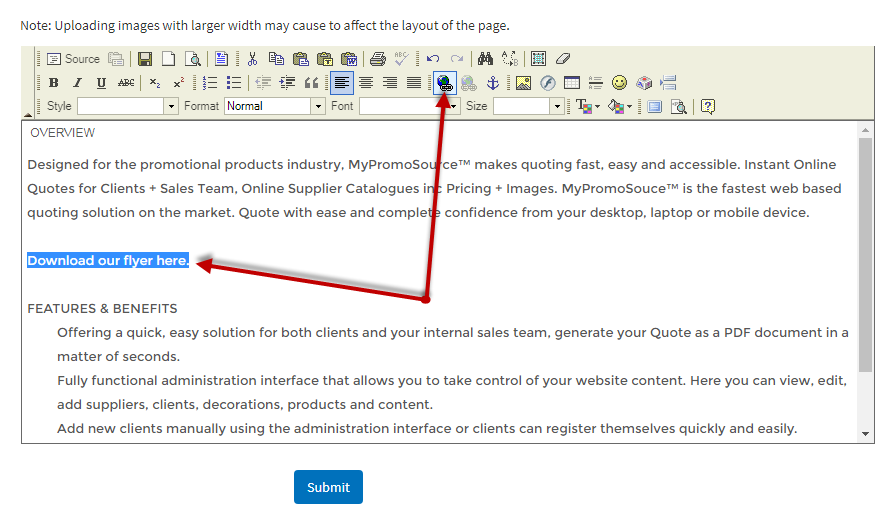Open Preview with page magnifier icon

193,59
